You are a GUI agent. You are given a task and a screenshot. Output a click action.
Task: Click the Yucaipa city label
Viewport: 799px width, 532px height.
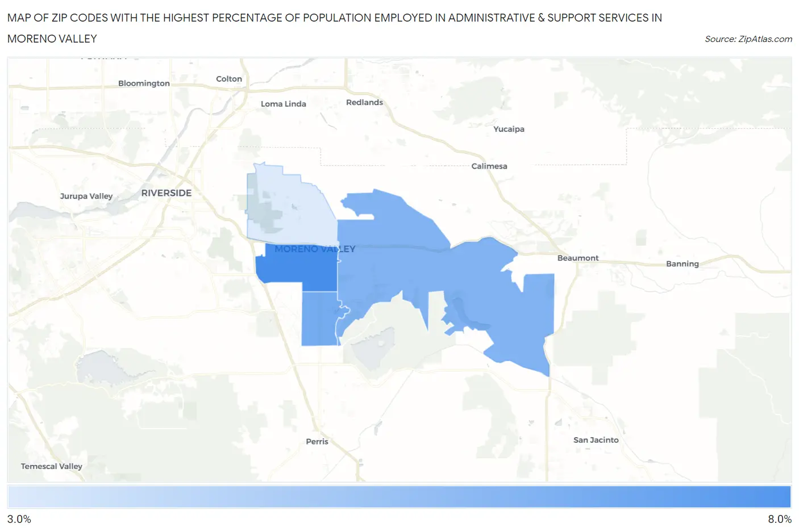(x=509, y=129)
